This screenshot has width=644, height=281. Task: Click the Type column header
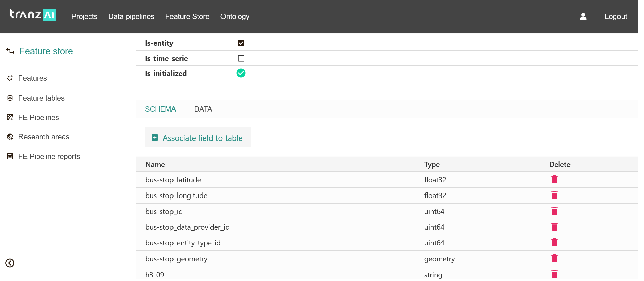[432, 164]
